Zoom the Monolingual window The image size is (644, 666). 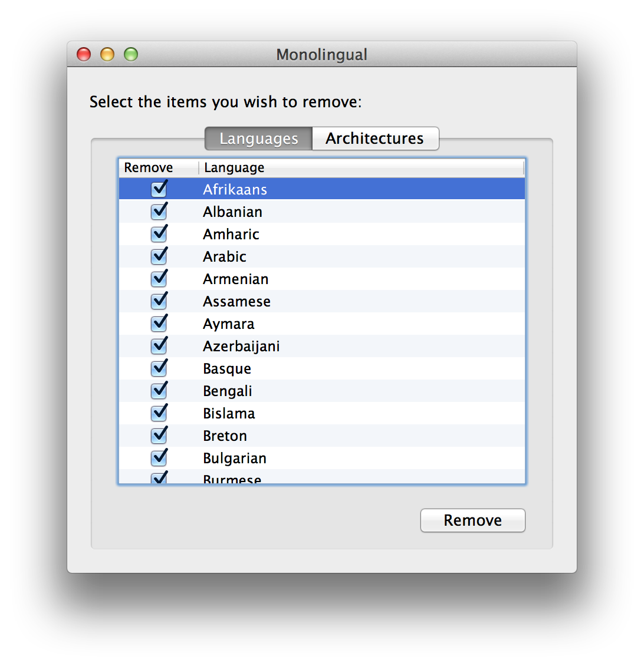131,54
